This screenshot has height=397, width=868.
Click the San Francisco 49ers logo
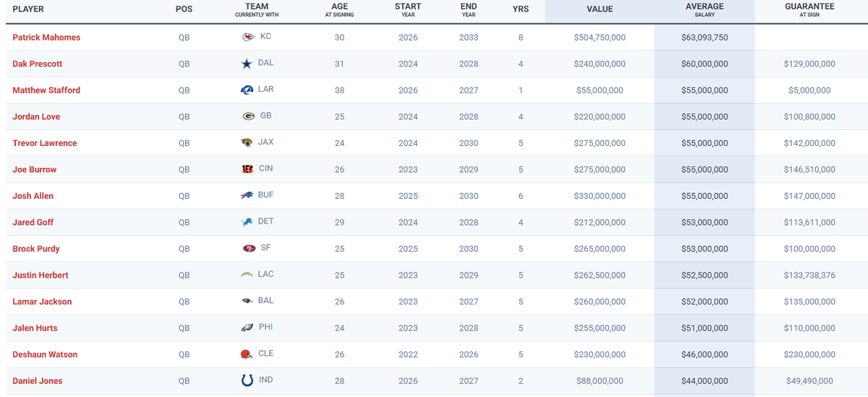249,248
